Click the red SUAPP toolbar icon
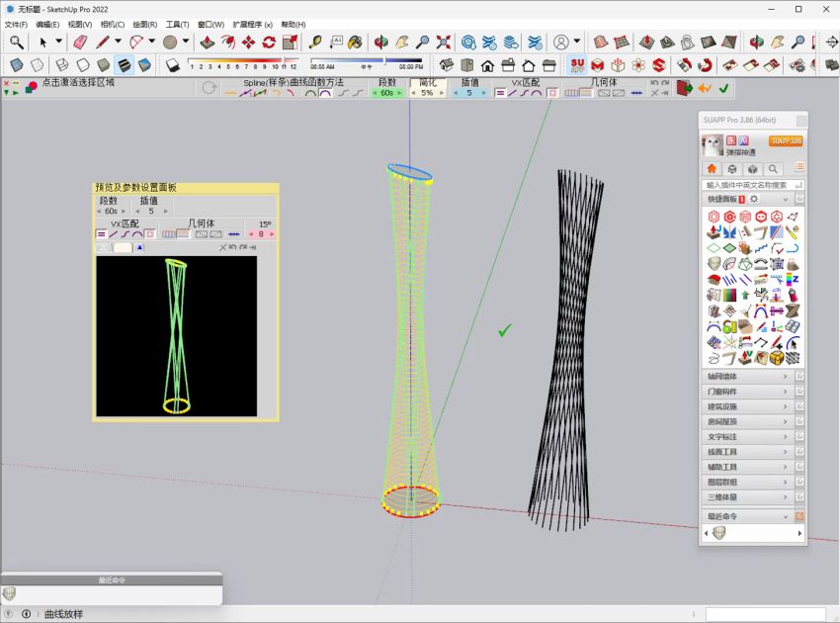This screenshot has height=623, width=840. point(577,65)
